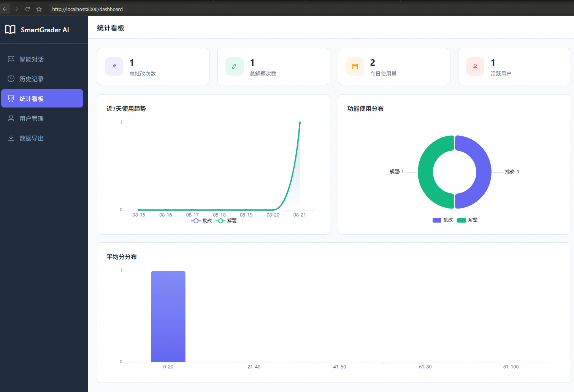The height and width of the screenshot is (392, 574).
Task: Select the 统计看板 menu item
Action: click(42, 98)
